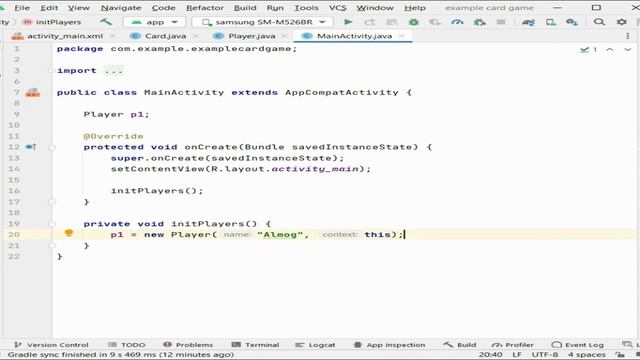
Task: Open the Navigate menu
Action: click(121, 8)
